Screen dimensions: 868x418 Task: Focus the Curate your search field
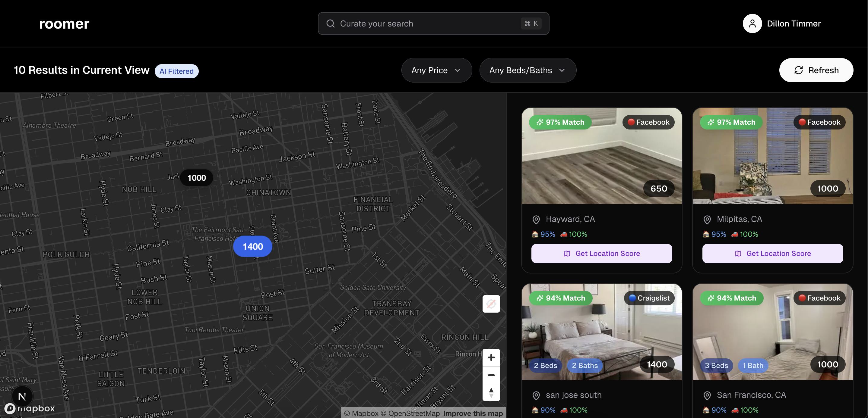[428, 23]
